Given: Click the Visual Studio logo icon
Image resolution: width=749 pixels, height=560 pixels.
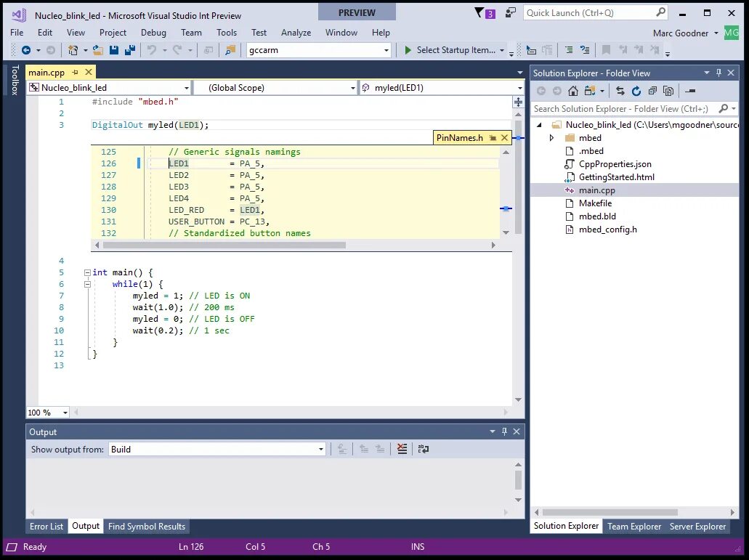Looking at the screenshot, I should (x=19, y=15).
